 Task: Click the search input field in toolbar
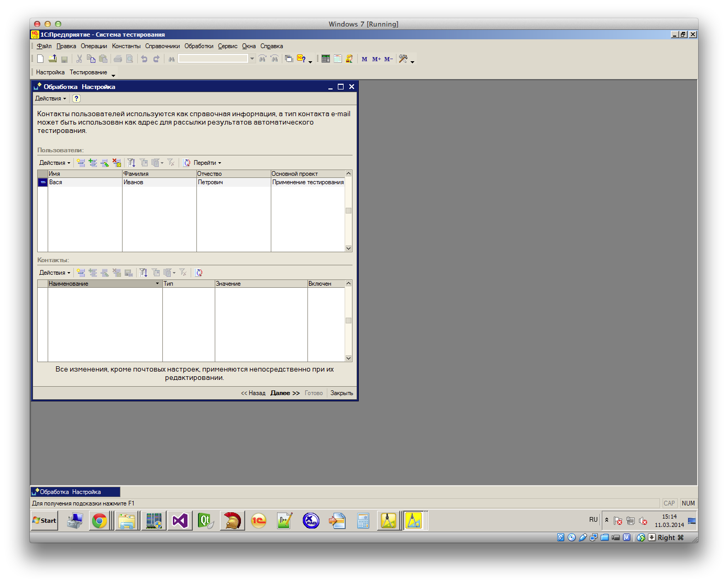tap(213, 59)
